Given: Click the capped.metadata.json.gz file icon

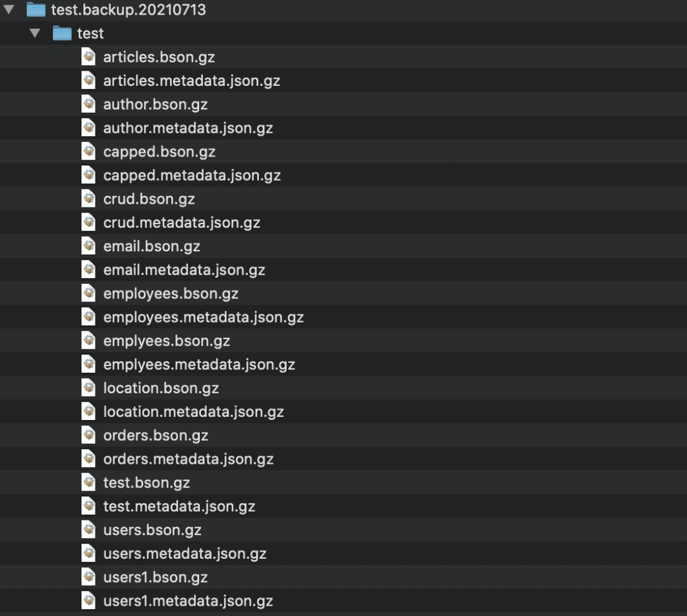Looking at the screenshot, I should [x=88, y=175].
